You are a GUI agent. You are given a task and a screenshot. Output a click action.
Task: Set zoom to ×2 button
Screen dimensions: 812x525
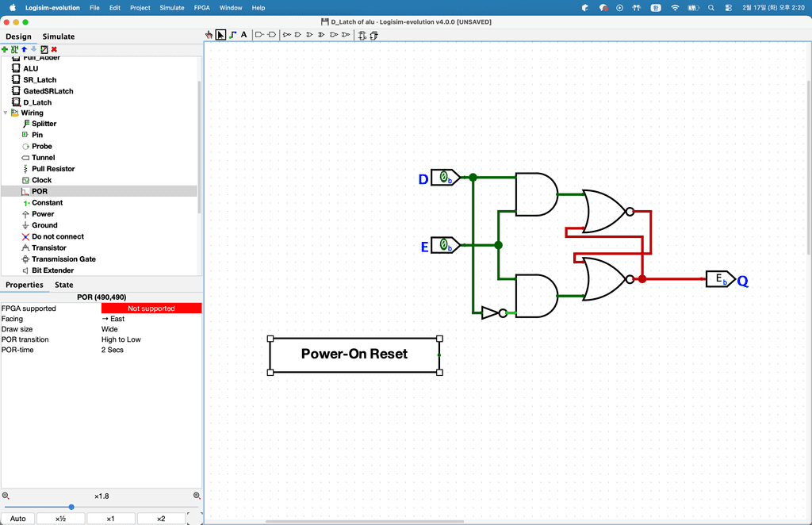point(160,519)
